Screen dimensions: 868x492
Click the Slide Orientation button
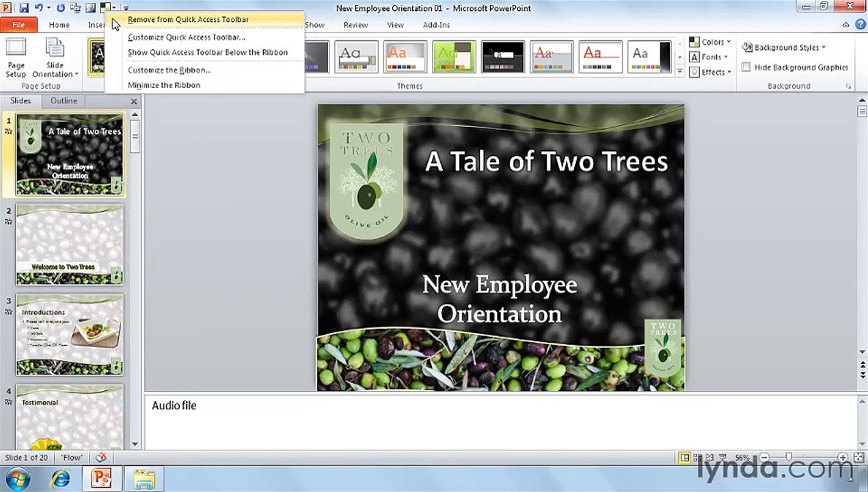coord(55,58)
